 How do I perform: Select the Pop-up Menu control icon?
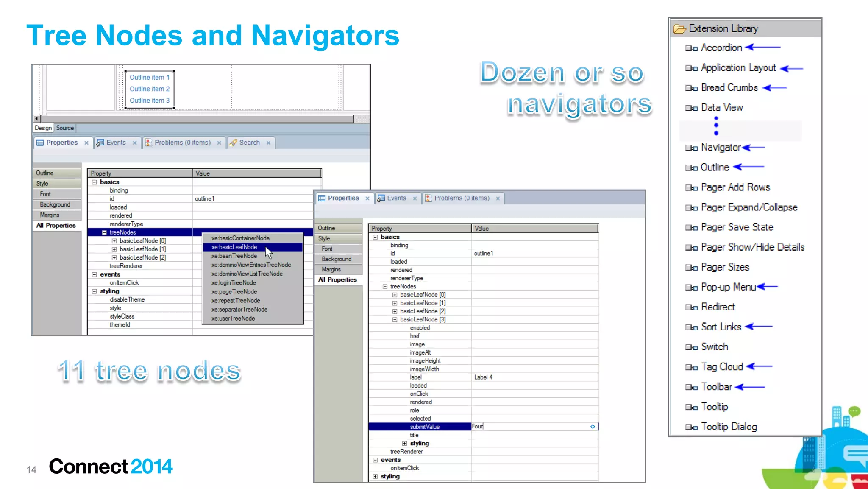[x=691, y=287]
